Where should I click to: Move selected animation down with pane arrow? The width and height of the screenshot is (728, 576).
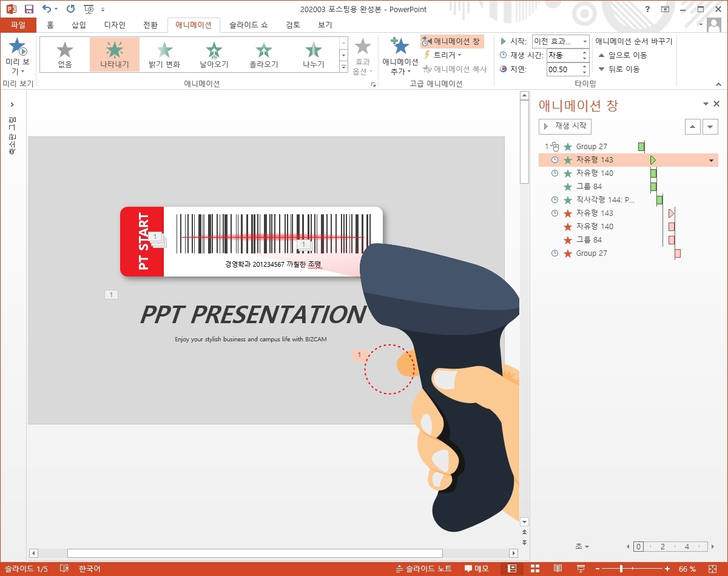[710, 127]
